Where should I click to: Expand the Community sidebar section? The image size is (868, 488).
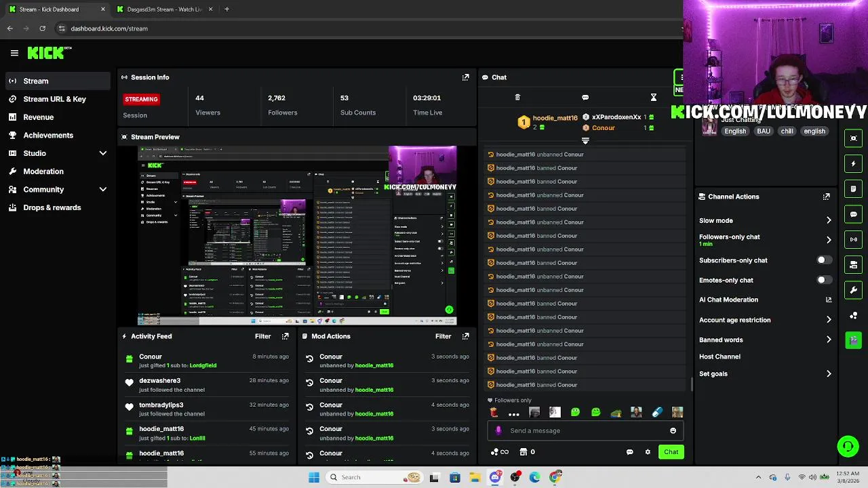pyautogui.click(x=103, y=190)
